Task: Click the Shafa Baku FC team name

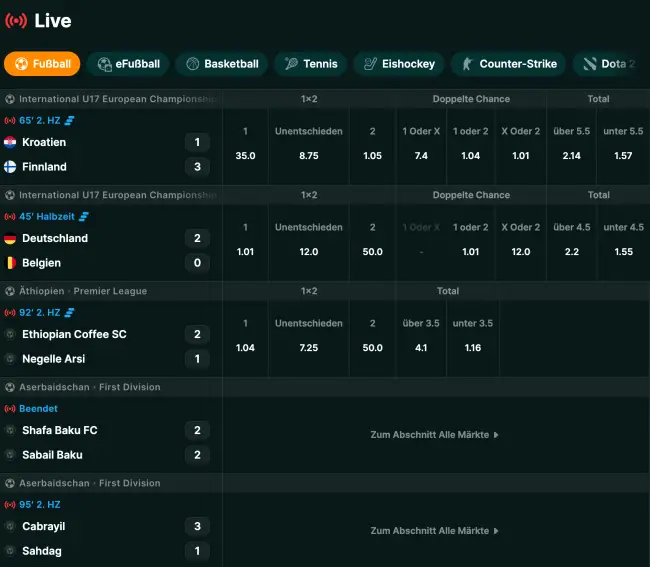Action: pos(60,430)
